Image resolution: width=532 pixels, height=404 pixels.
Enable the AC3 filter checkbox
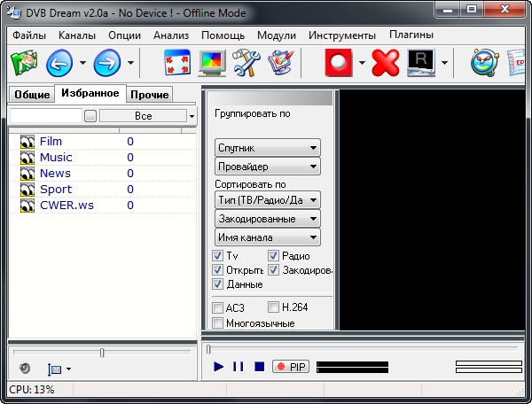tap(218, 307)
